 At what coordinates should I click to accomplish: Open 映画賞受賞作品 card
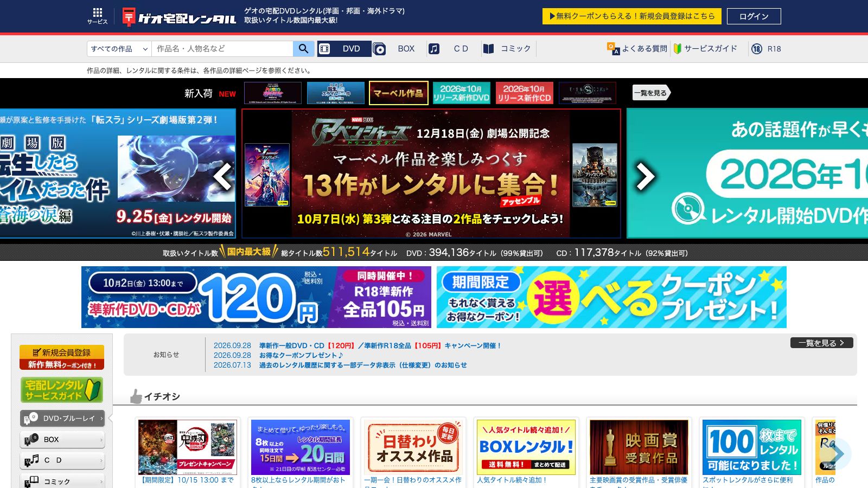tap(639, 447)
